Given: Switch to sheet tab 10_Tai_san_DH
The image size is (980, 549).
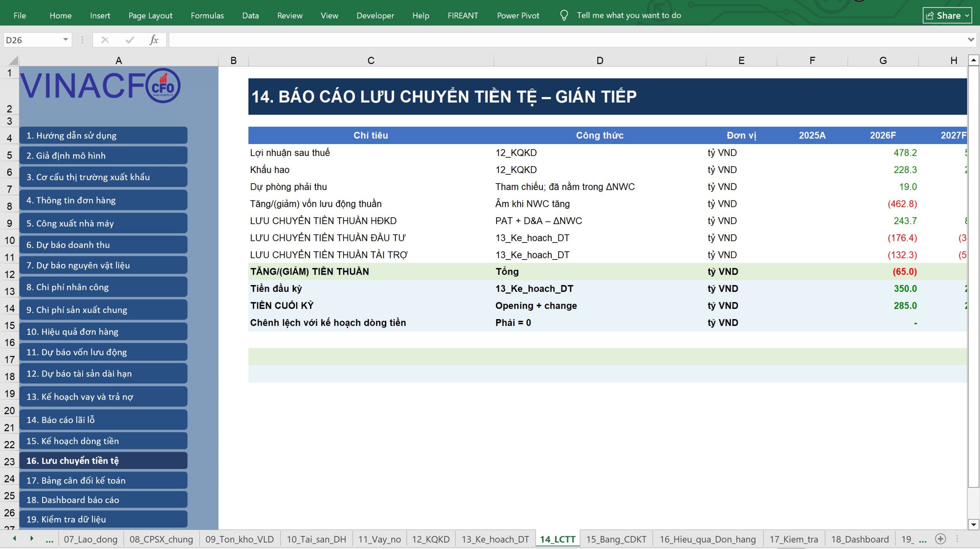Looking at the screenshot, I should (x=316, y=539).
